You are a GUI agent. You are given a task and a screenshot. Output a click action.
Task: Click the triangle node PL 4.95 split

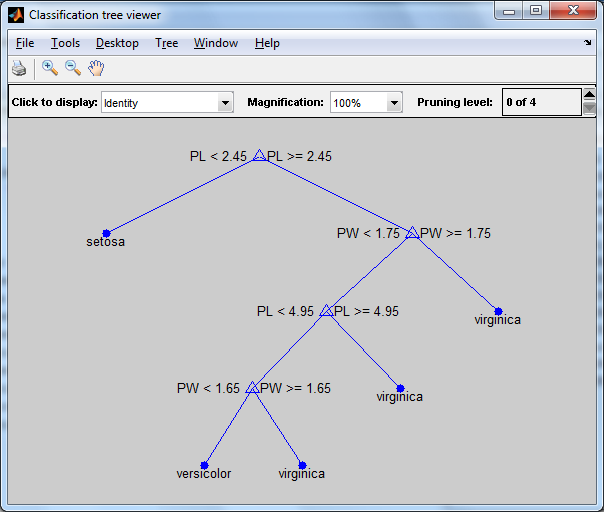tap(326, 311)
